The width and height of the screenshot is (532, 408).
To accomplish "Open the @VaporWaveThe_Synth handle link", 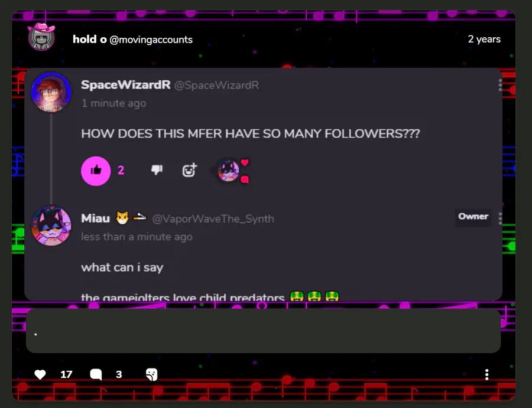I will coord(213,219).
